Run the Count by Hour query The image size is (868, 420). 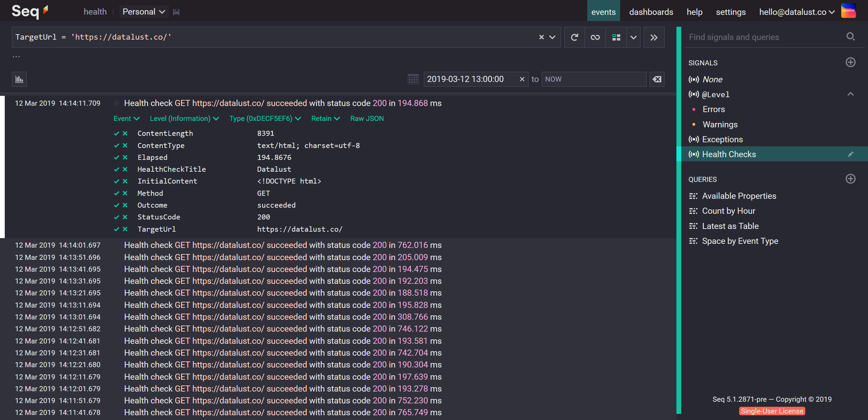coord(722,211)
